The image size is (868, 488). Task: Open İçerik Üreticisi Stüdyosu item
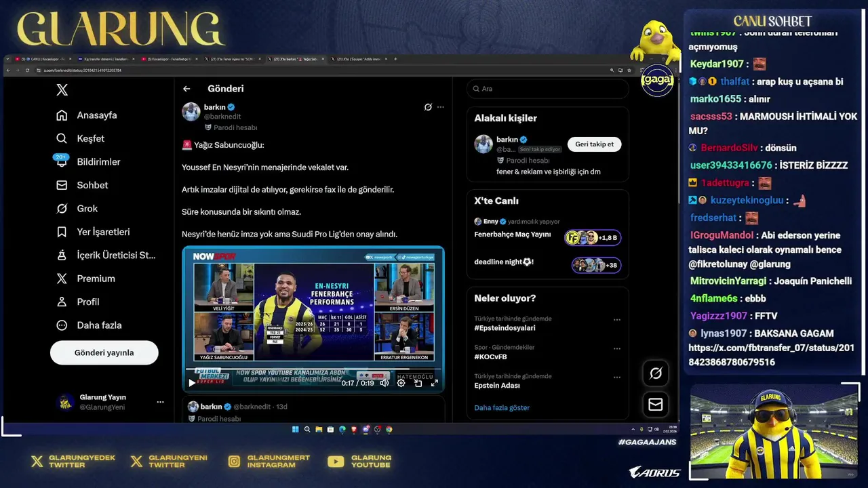coord(106,255)
